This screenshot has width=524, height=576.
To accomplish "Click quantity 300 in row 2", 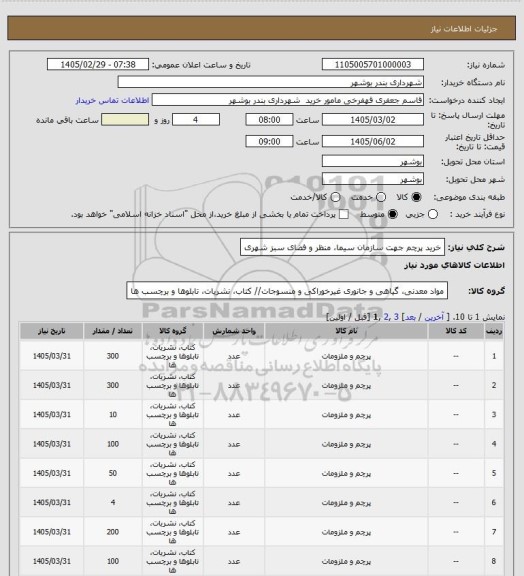I will pos(113,385).
